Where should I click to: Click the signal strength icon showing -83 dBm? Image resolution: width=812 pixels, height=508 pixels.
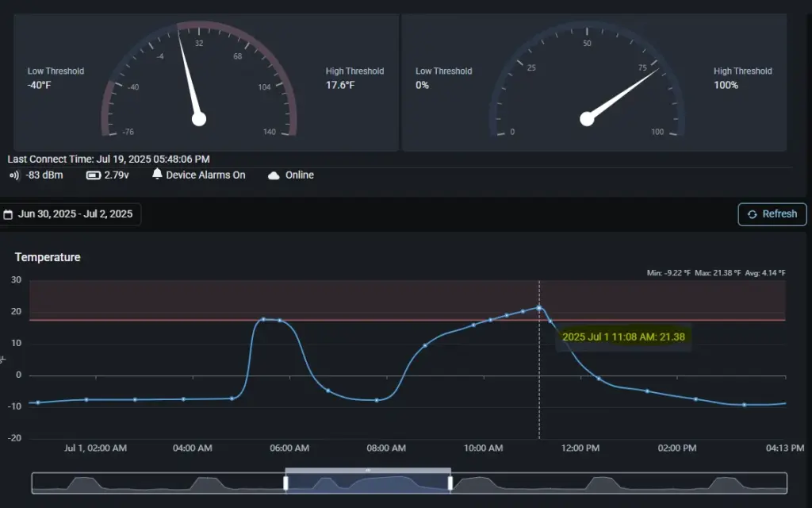pyautogui.click(x=13, y=175)
